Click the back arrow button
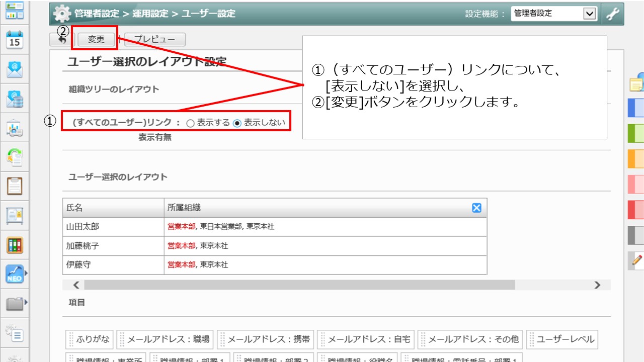The width and height of the screenshot is (644, 362). click(61, 40)
